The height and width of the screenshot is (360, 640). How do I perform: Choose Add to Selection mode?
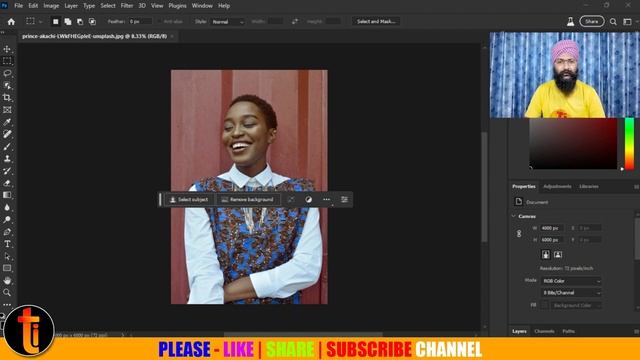tap(68, 22)
